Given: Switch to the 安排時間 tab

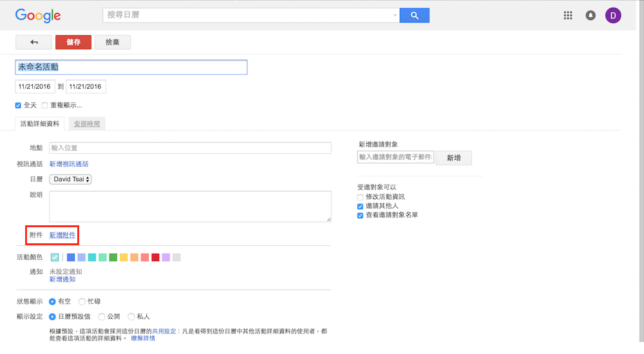Looking at the screenshot, I should tap(87, 124).
